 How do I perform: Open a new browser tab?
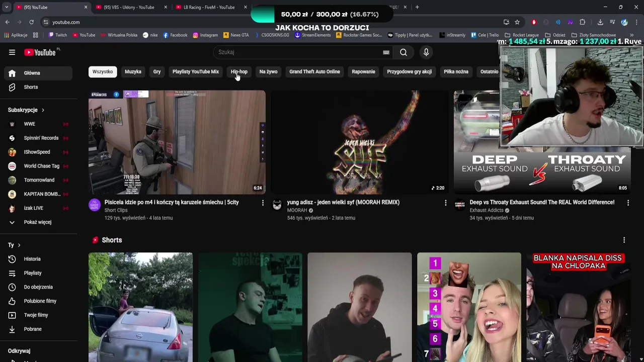tap(417, 7)
